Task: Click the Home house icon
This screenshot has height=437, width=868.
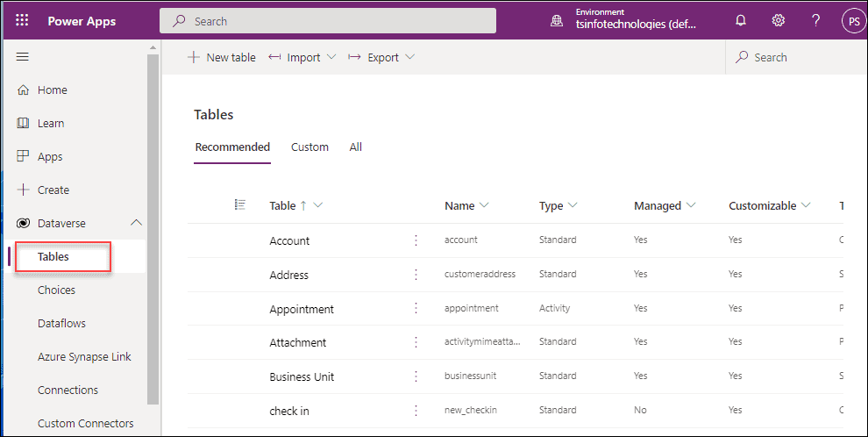Action: (24, 90)
